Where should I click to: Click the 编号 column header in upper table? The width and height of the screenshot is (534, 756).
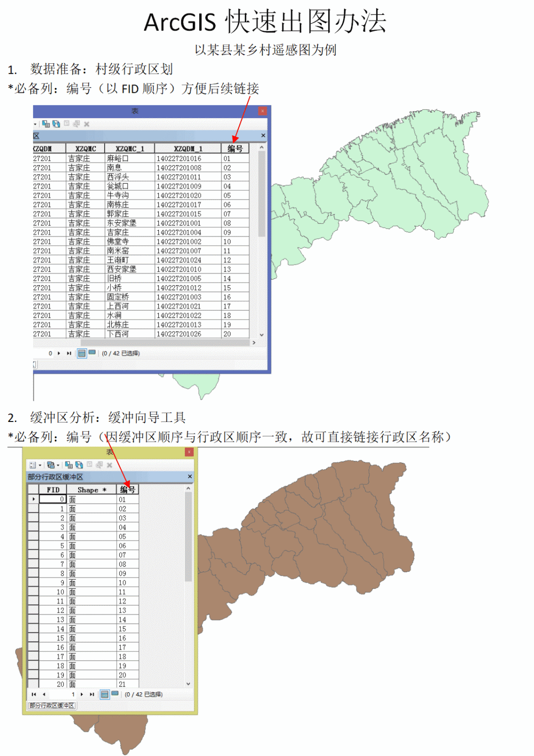coord(235,148)
